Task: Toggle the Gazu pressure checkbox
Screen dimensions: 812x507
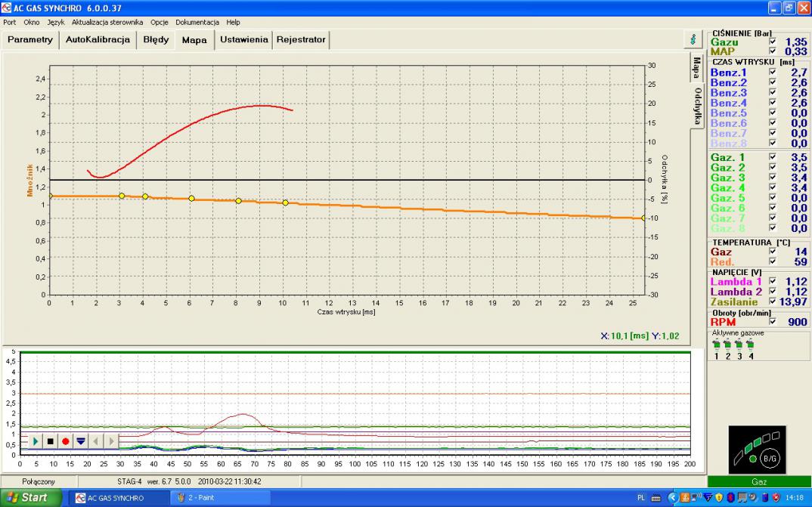Action: pyautogui.click(x=772, y=42)
